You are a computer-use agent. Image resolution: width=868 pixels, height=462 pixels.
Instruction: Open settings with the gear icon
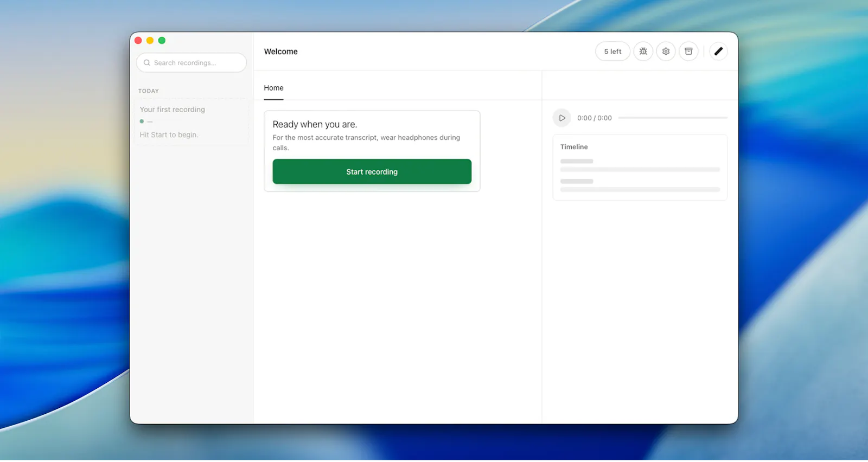pyautogui.click(x=666, y=52)
